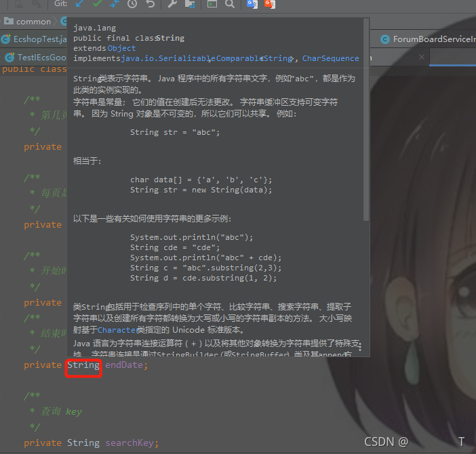The image size is (476, 454).
Task: Click the common folder in breadcrumb
Action: [27, 22]
